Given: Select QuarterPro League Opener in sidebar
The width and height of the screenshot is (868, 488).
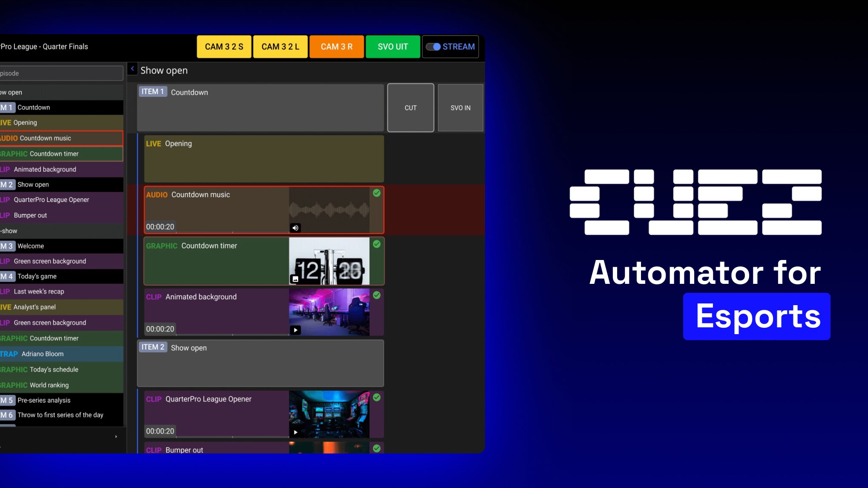Looking at the screenshot, I should coord(61,200).
